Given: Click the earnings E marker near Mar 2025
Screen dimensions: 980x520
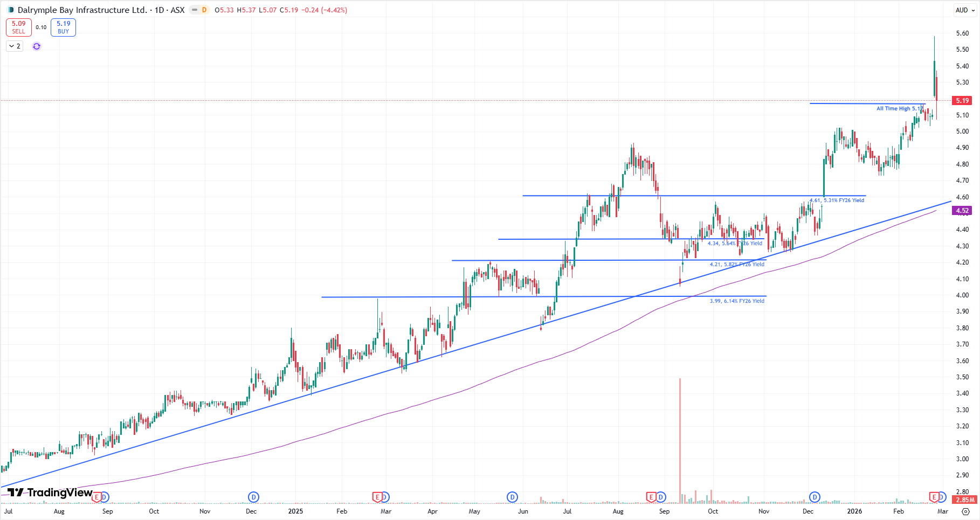Looking at the screenshot, I should (x=377, y=497).
